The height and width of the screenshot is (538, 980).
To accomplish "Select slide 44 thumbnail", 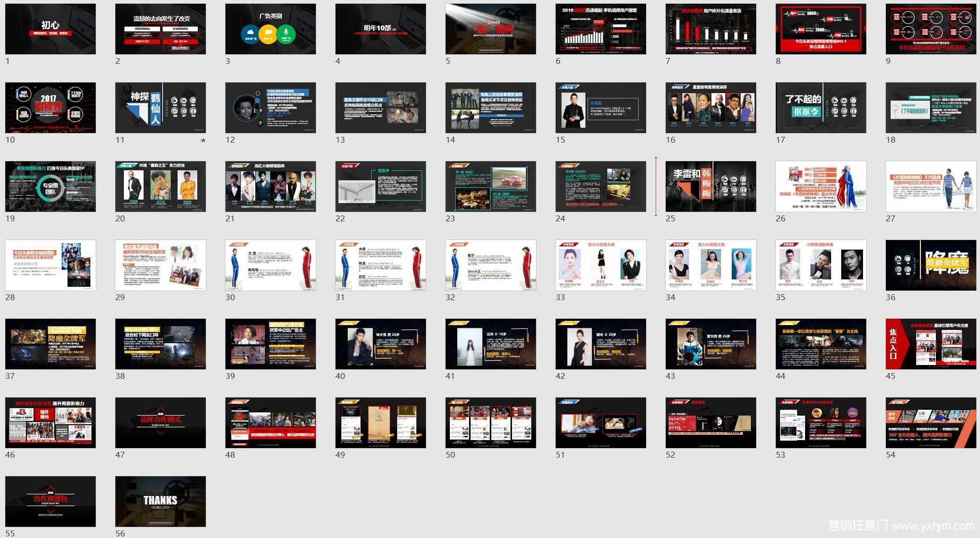I will [821, 344].
